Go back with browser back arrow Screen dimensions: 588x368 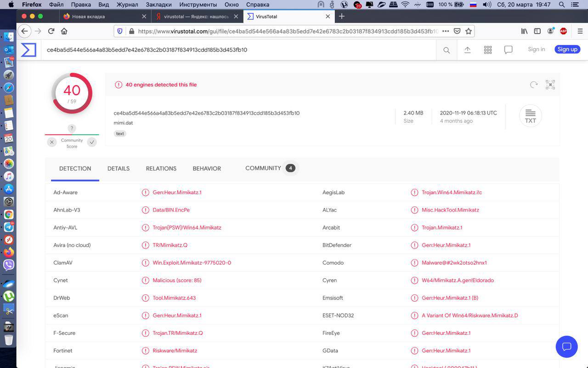[24, 31]
